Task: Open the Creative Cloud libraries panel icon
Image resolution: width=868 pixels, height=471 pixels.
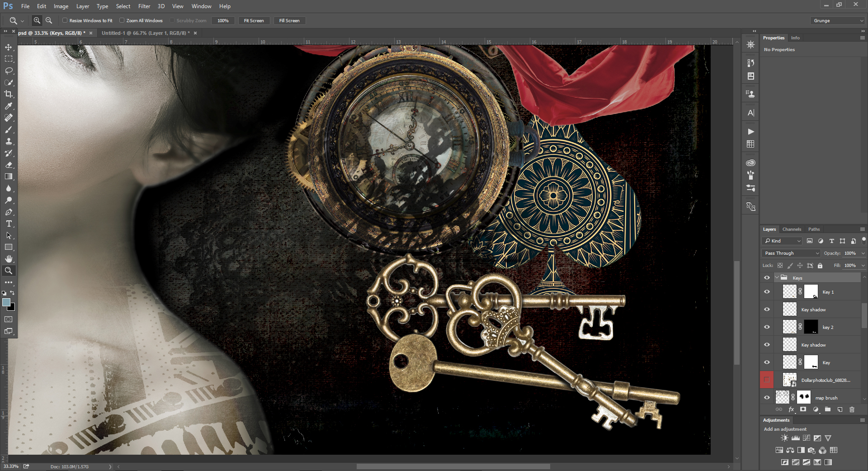Action: 750,163
